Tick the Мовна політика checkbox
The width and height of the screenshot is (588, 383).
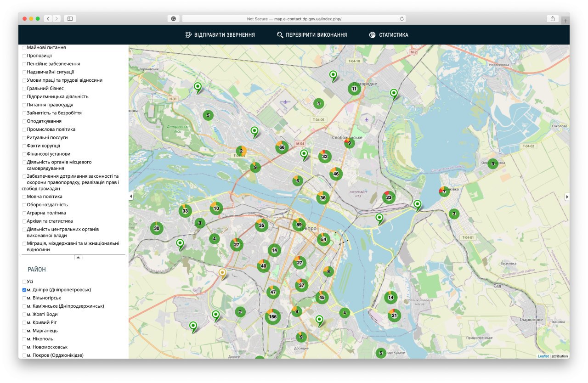coord(24,197)
